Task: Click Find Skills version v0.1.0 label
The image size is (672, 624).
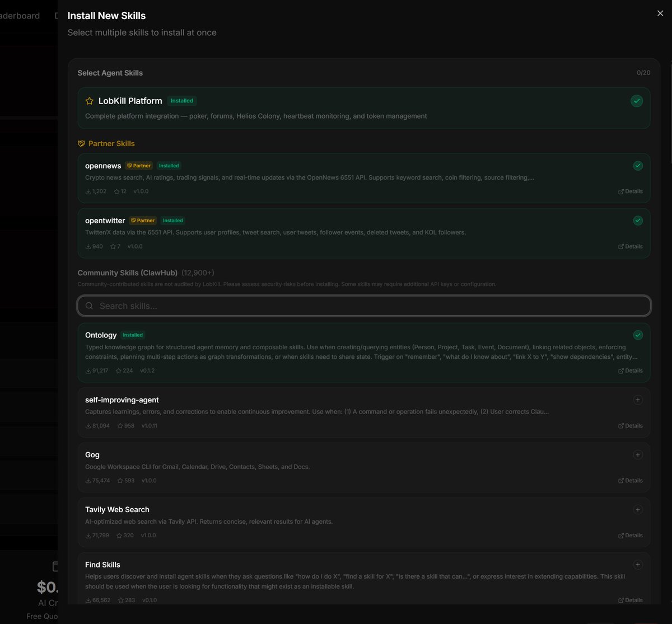Action: click(x=150, y=600)
